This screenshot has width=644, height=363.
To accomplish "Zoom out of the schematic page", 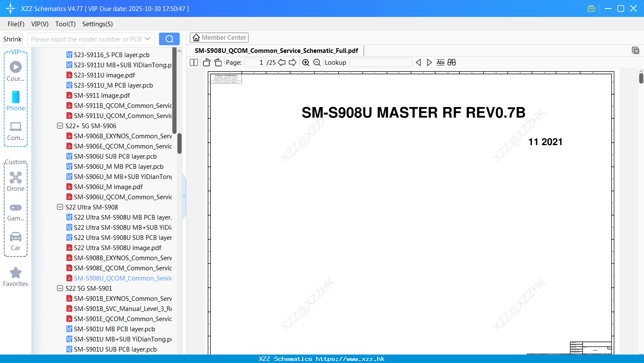I will coord(316,62).
